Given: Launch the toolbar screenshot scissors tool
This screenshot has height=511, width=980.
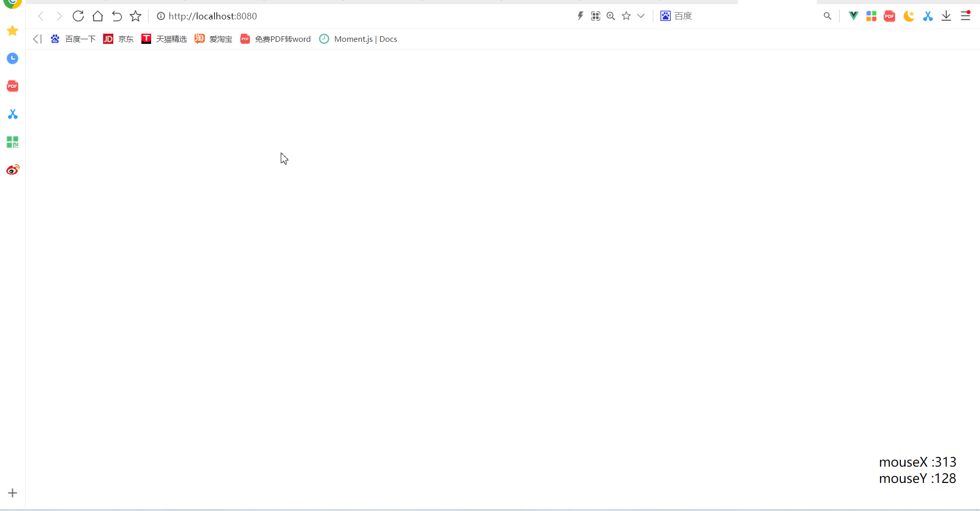Looking at the screenshot, I should click(x=928, y=16).
